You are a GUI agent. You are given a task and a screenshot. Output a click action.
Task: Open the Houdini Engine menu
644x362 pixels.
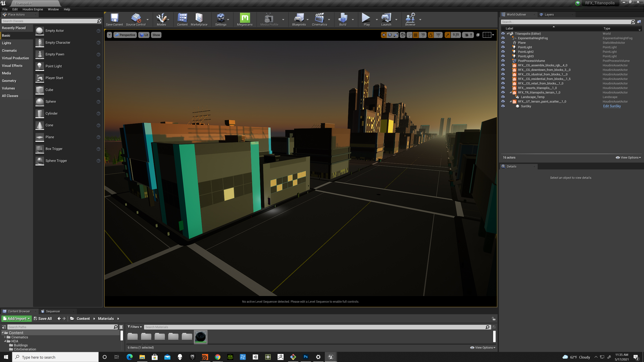(x=33, y=9)
